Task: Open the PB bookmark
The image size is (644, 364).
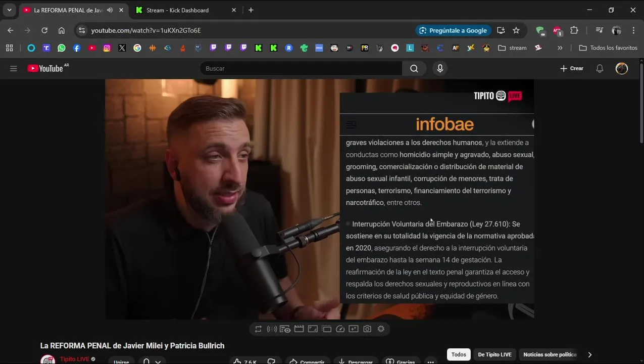Action: tap(365, 48)
